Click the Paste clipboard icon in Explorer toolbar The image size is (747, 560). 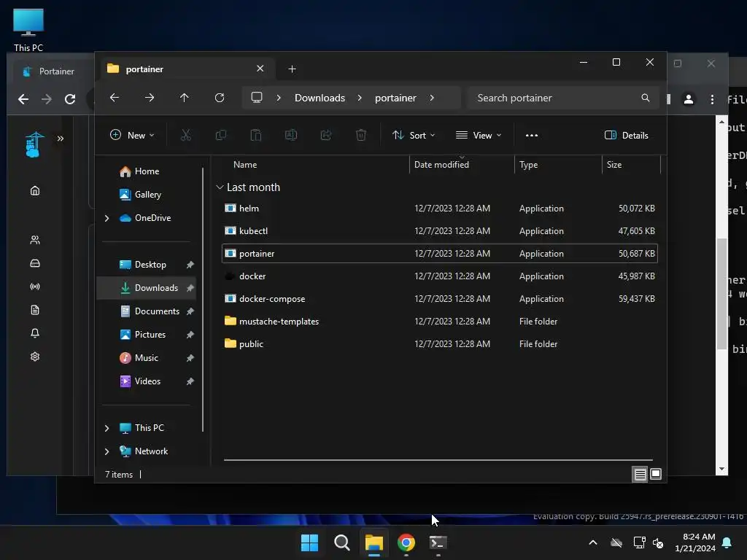click(x=256, y=135)
